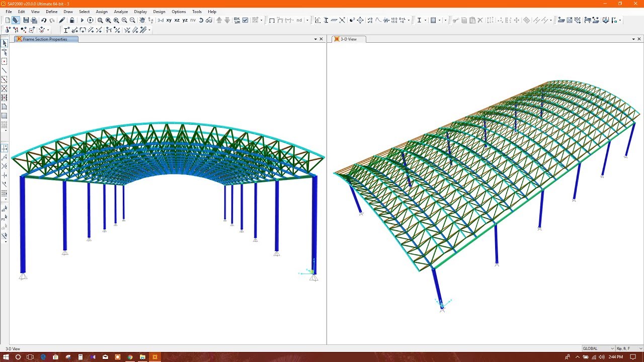
Task: Toggle Snap to Points and Grid Intersections
Action: click(5, 148)
